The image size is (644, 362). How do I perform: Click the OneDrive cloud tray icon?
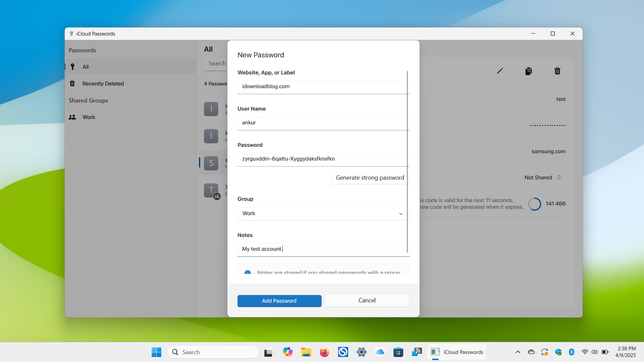tap(531, 352)
